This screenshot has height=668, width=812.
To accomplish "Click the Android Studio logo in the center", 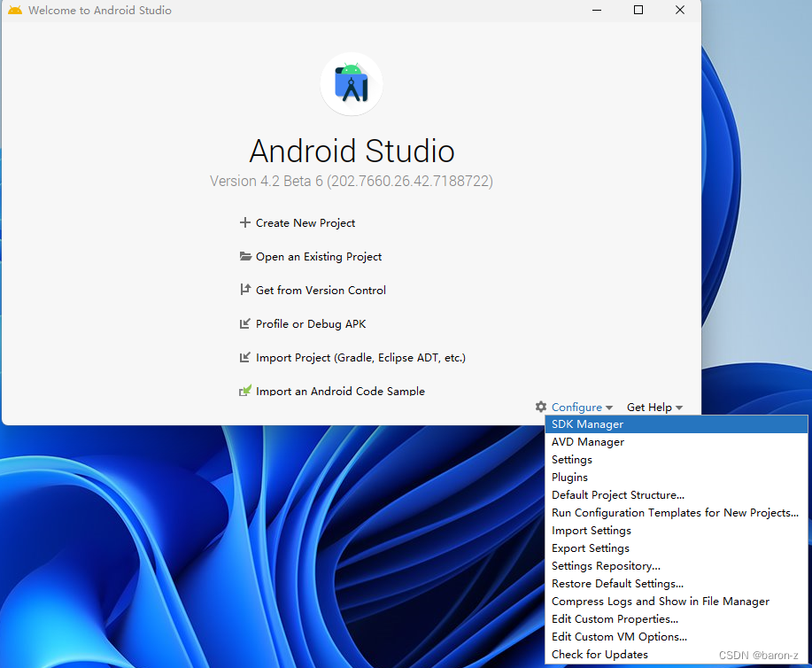I will [352, 84].
